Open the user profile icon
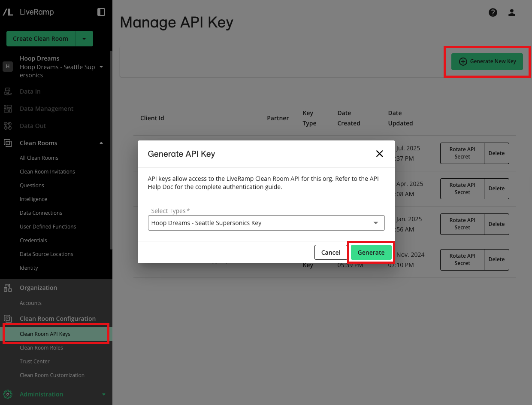The height and width of the screenshot is (405, 532). (511, 12)
